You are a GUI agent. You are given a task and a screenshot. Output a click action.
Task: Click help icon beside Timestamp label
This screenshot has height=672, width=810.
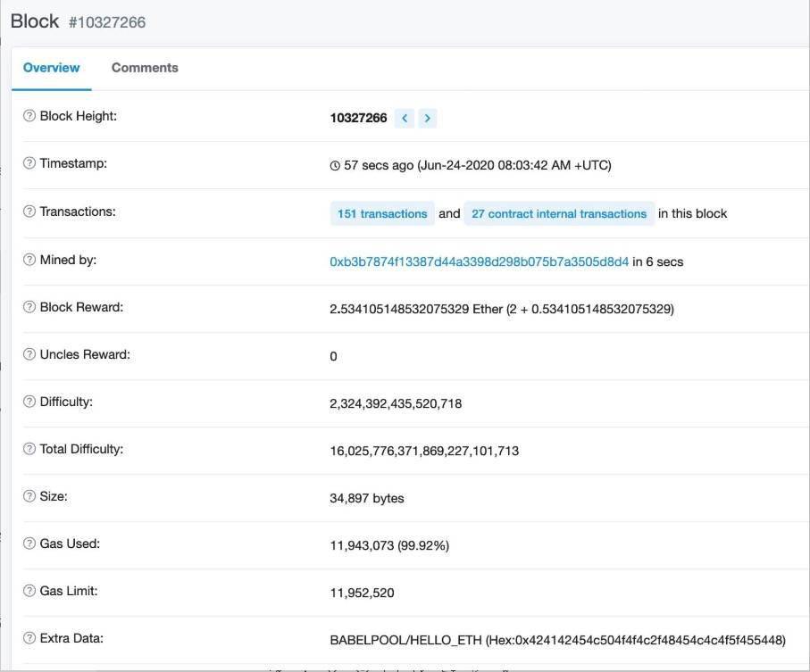[29, 164]
